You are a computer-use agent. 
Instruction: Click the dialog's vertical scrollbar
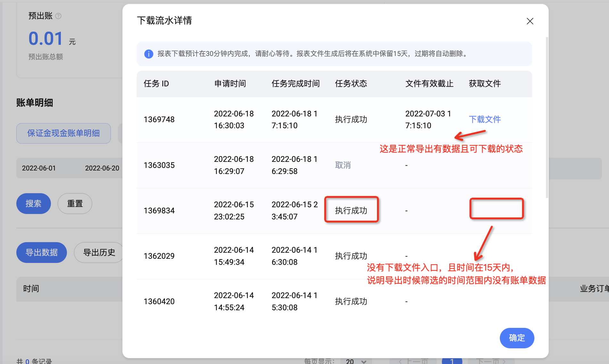tap(547, 117)
